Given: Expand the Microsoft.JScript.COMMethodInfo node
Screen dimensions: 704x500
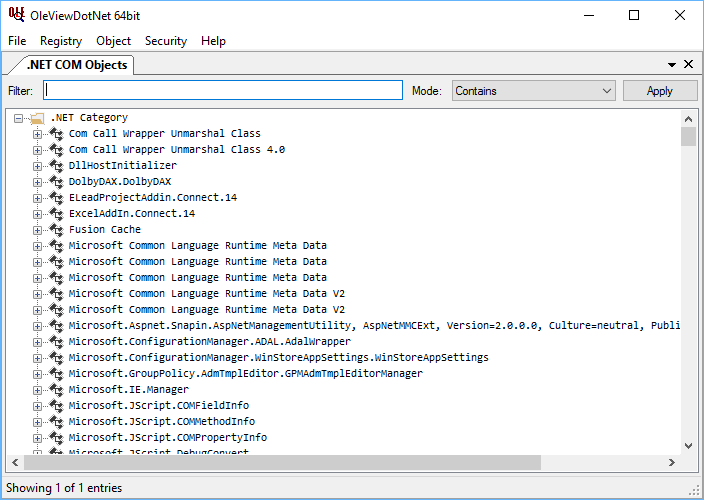Looking at the screenshot, I should pyautogui.click(x=38, y=422).
